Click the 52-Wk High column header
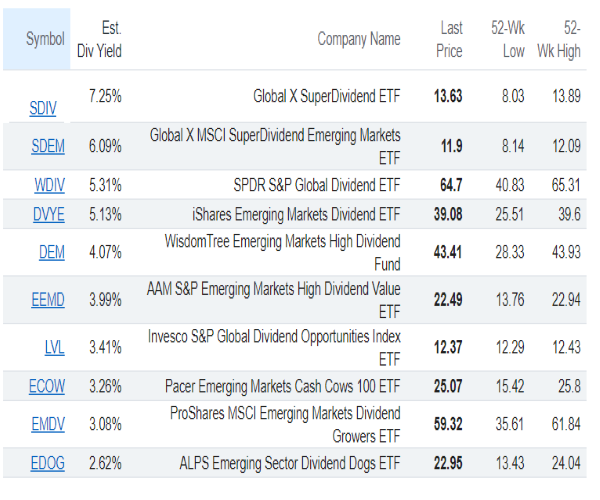This screenshot has height=500, width=600. [x=569, y=39]
